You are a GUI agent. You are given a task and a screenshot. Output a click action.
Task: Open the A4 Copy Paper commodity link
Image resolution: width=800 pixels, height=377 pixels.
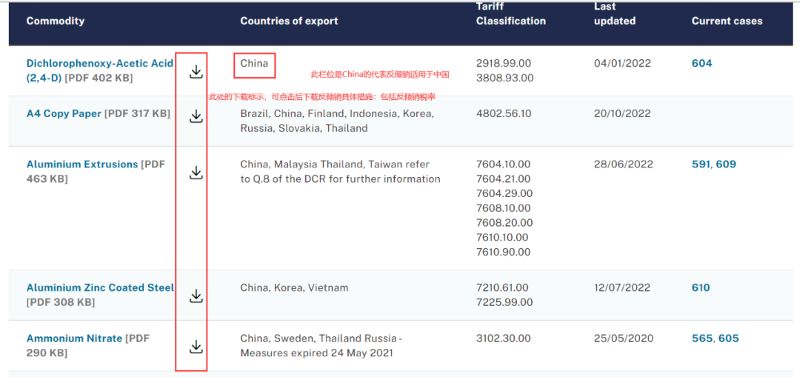click(x=64, y=114)
